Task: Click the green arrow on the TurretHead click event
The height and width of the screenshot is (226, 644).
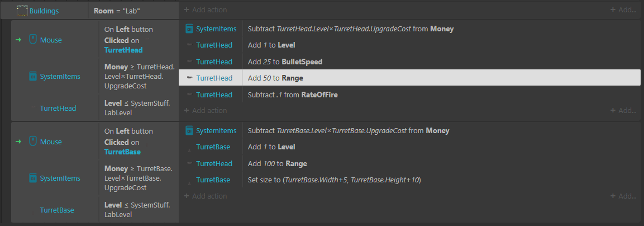Action: [x=18, y=40]
